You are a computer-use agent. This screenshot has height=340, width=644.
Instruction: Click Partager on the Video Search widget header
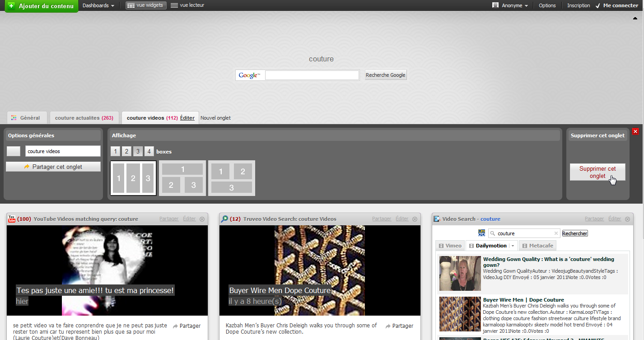(x=594, y=219)
